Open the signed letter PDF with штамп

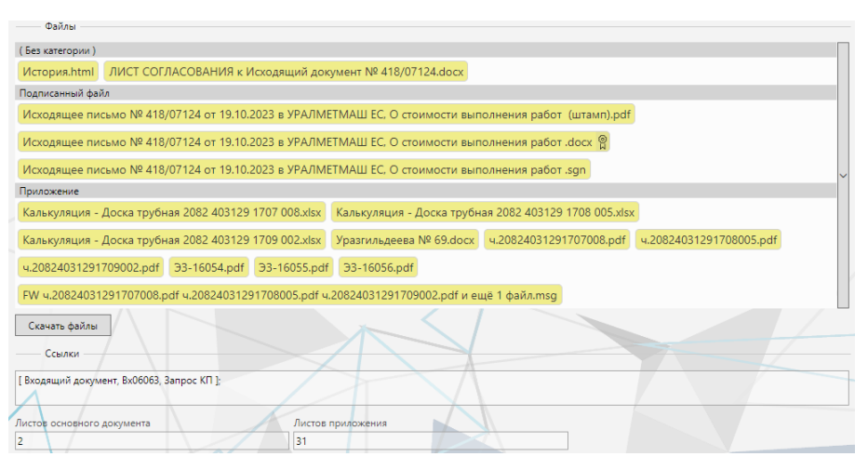[326, 114]
